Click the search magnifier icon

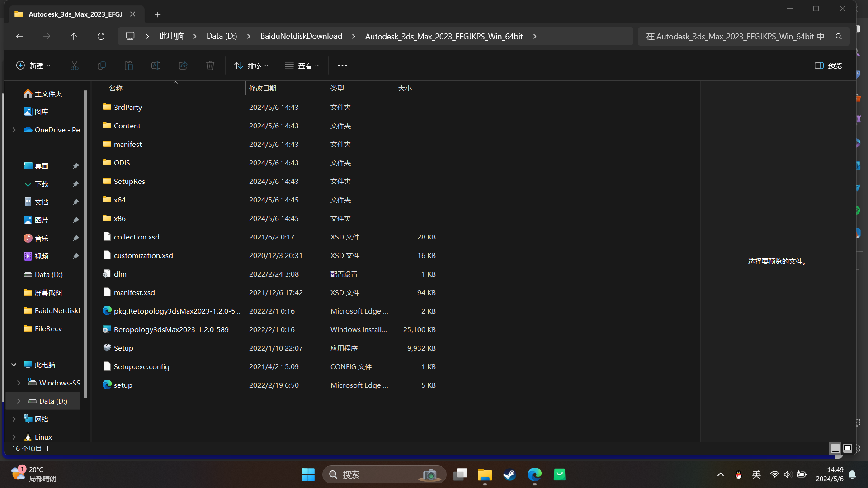pos(839,36)
